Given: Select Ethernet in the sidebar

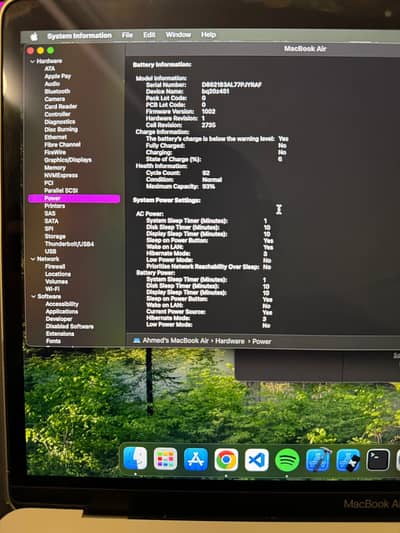Looking at the screenshot, I should coord(56,137).
